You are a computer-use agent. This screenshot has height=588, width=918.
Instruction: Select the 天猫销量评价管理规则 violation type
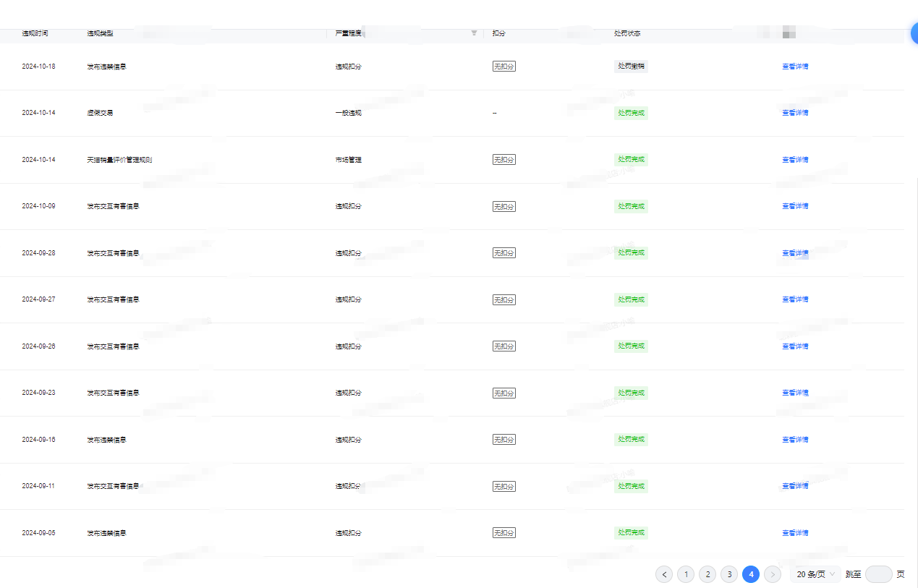pyautogui.click(x=119, y=160)
